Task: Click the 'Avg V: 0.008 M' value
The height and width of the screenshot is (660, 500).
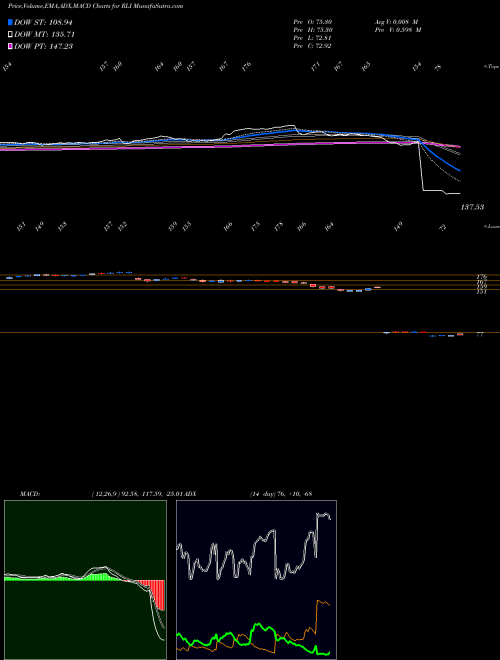Action: (397, 22)
